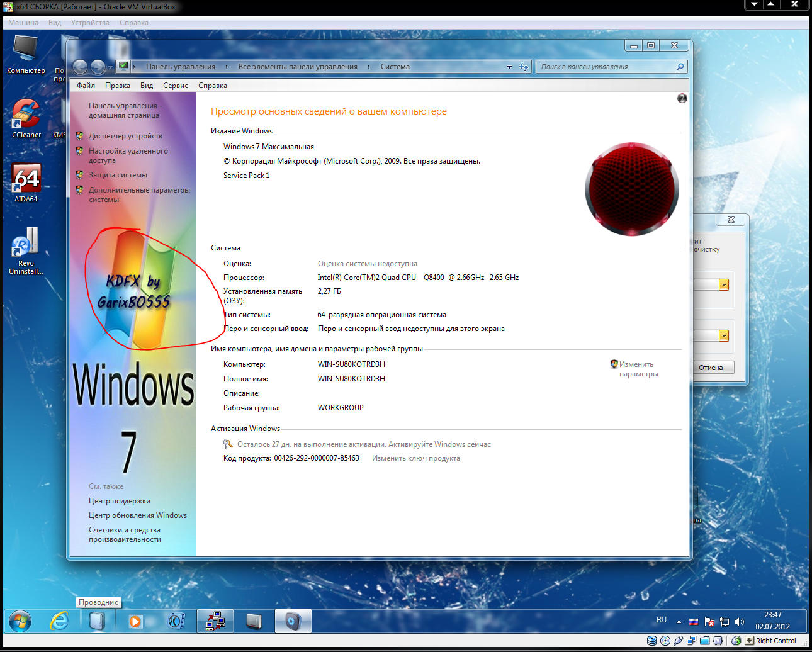This screenshot has height=652, width=812.
Task: Open the media player taskbar icon
Action: (135, 622)
